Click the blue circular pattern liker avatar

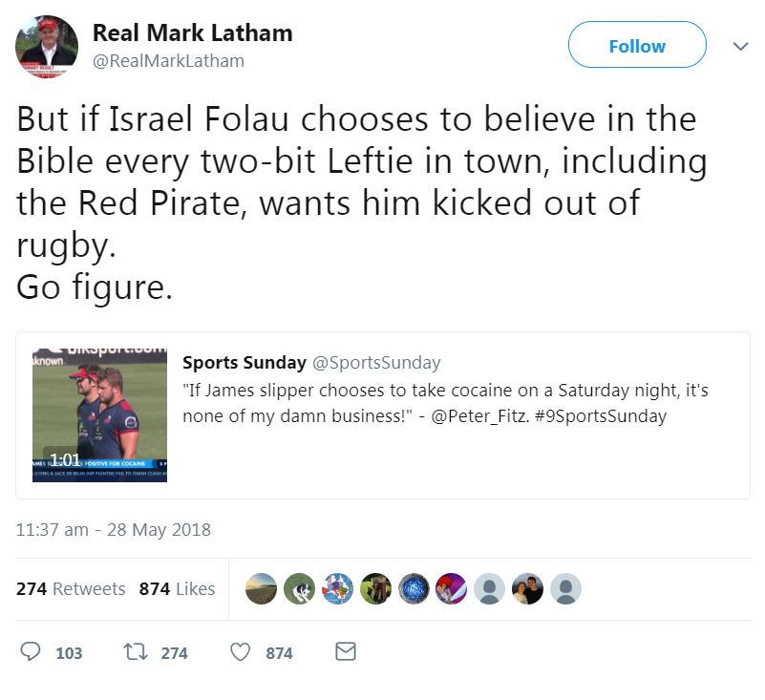tap(414, 589)
